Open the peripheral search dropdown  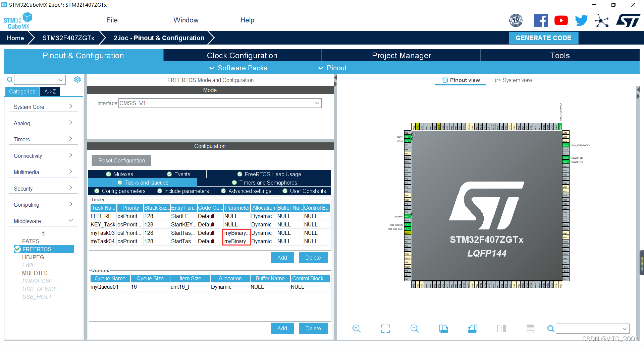click(x=61, y=80)
